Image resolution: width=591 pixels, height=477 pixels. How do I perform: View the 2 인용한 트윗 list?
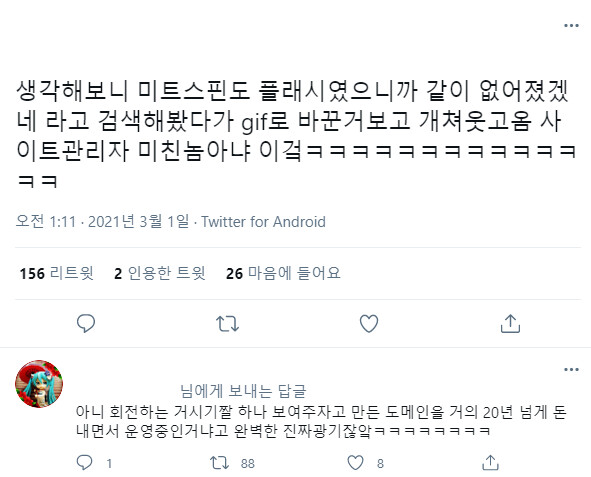point(160,273)
